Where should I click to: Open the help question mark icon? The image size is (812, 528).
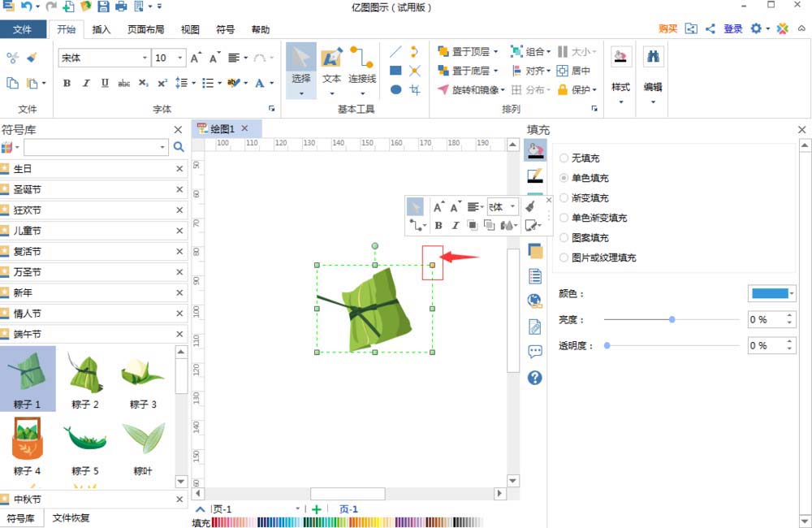point(535,378)
